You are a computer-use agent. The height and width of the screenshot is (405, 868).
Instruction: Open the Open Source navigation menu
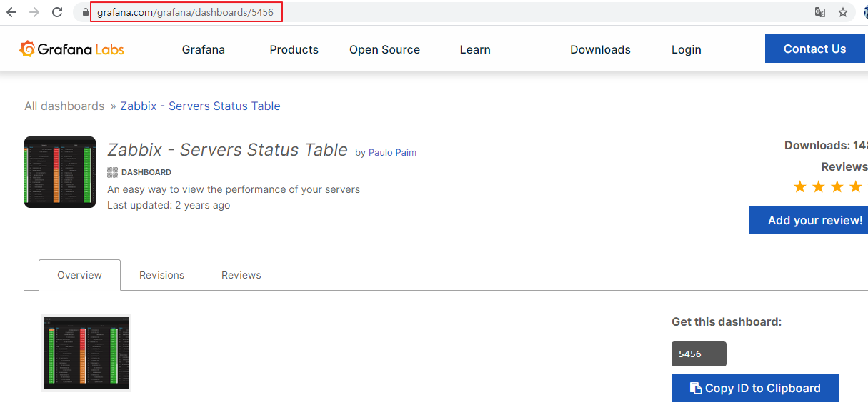[x=384, y=49]
